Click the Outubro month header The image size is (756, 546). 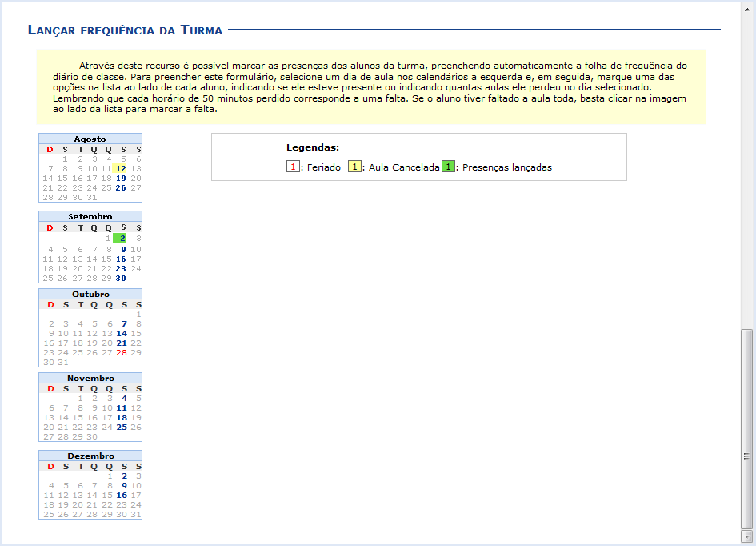[90, 295]
